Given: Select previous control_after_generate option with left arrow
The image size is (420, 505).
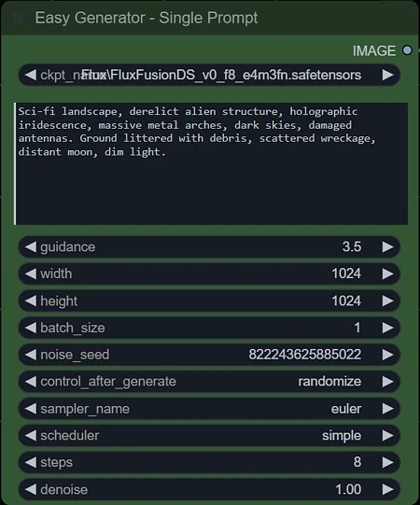Looking at the screenshot, I should [x=31, y=382].
